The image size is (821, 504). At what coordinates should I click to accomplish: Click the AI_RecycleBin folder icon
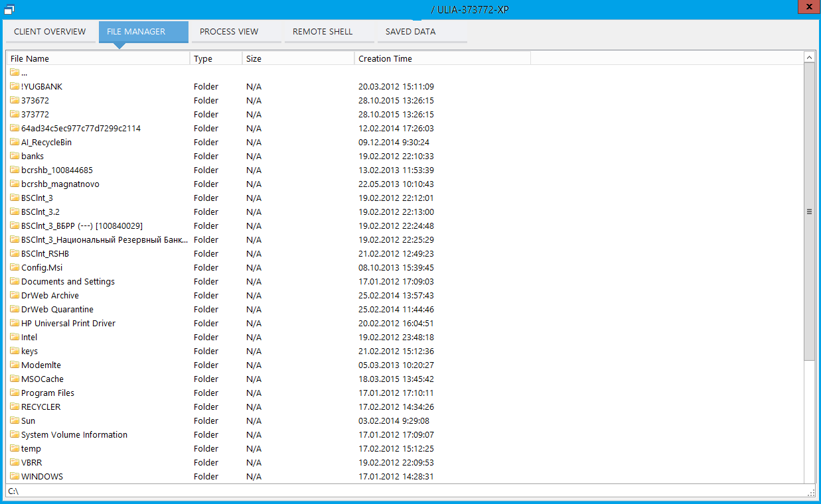tap(15, 142)
